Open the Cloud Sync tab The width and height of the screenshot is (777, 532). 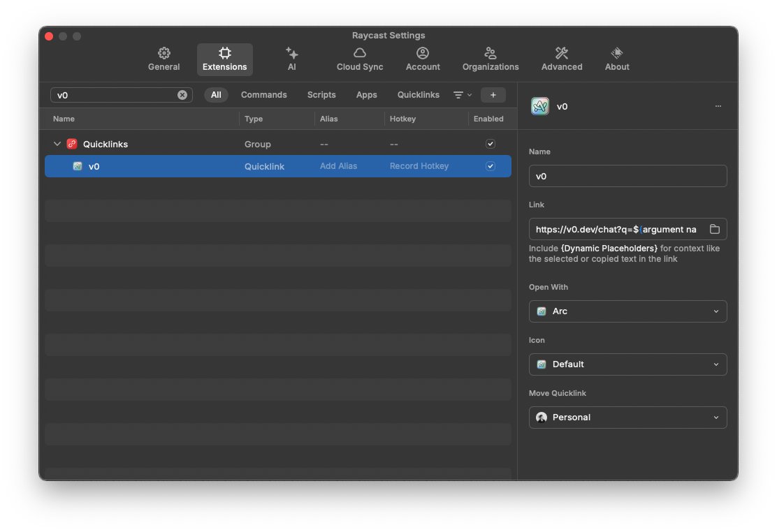click(x=360, y=59)
